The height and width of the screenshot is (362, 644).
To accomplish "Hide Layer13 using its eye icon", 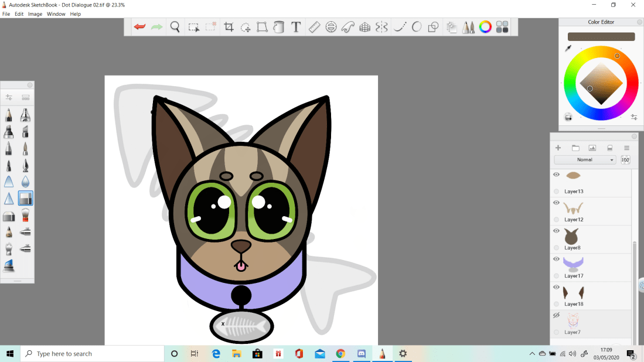I will pos(557,175).
